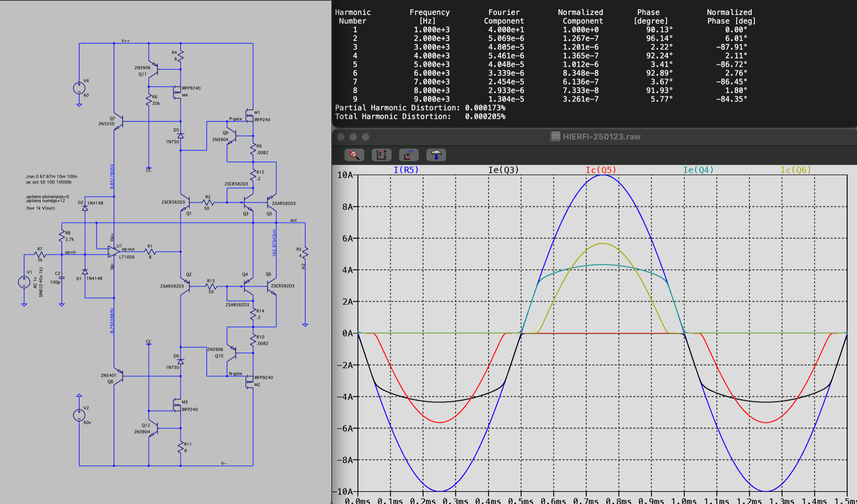857x504 pixels.
Task: Click the .tran 0 67.67m directive text
Action: [51, 177]
